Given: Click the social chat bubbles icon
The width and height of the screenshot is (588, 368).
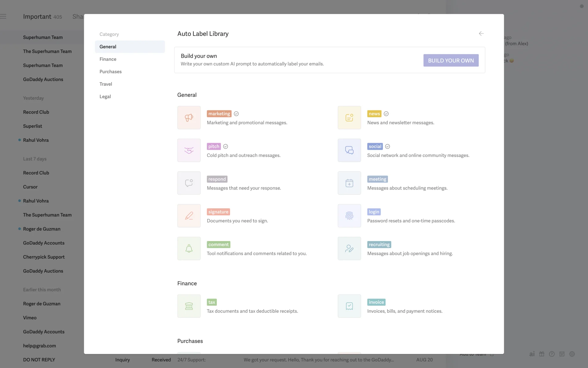Looking at the screenshot, I should click(x=349, y=150).
